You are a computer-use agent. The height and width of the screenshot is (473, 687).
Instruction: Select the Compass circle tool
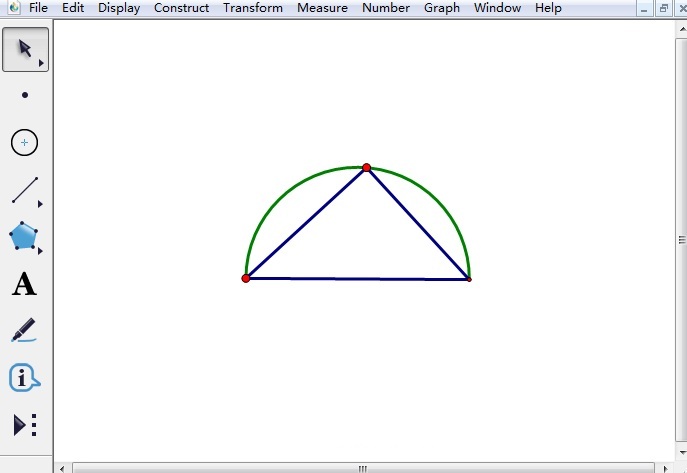25,142
